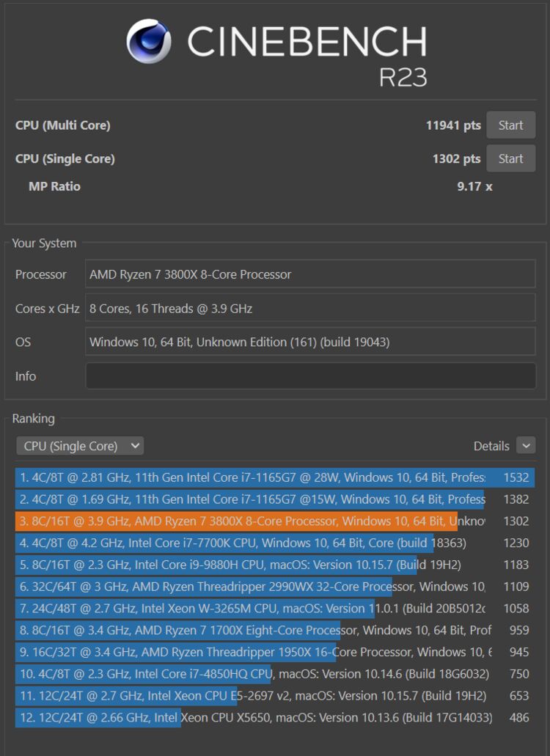Open the CPU (Single Core) ranking dropdown

pos(80,446)
